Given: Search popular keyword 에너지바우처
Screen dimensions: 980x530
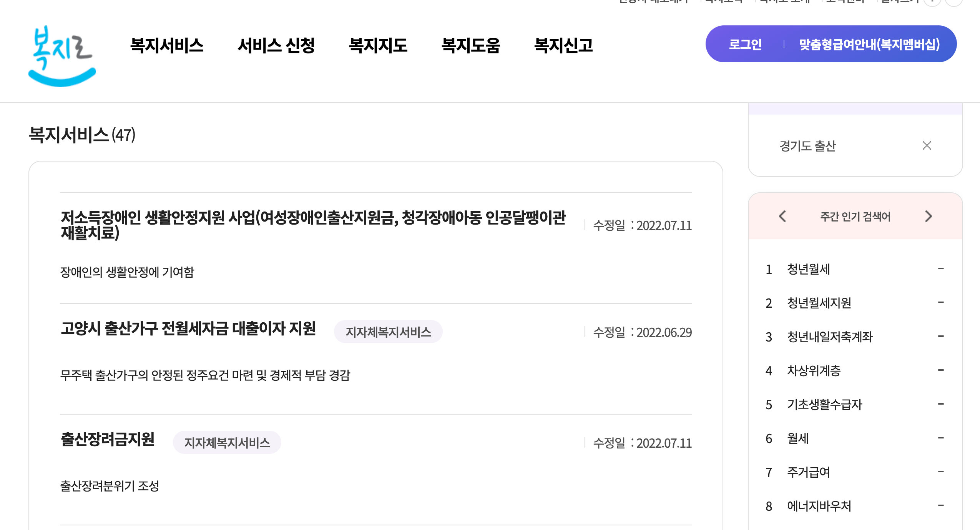Looking at the screenshot, I should pos(819,506).
